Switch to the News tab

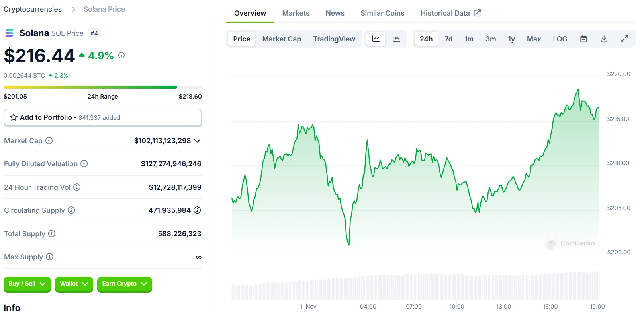pyautogui.click(x=335, y=13)
